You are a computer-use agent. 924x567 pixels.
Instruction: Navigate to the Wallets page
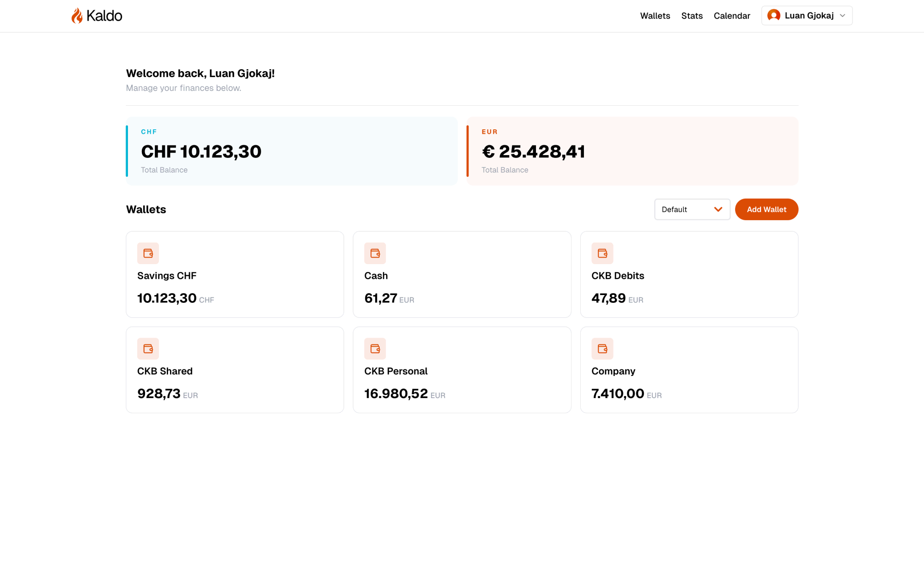pos(655,16)
